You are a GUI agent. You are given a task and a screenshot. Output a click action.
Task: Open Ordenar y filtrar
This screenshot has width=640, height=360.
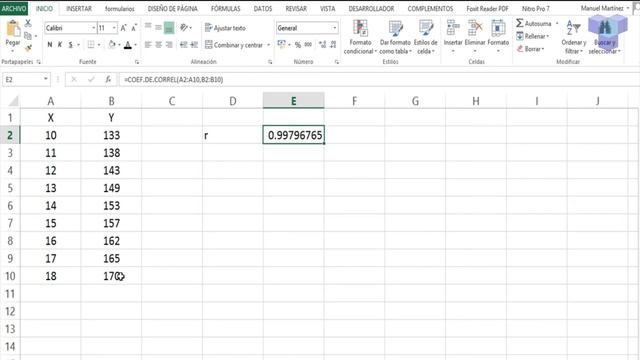(x=573, y=37)
